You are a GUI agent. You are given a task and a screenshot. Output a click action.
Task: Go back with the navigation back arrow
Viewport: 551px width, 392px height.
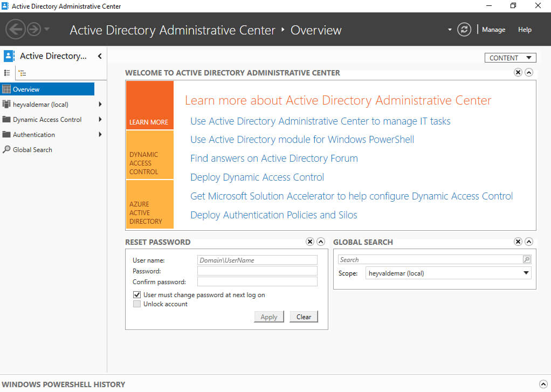click(x=16, y=29)
